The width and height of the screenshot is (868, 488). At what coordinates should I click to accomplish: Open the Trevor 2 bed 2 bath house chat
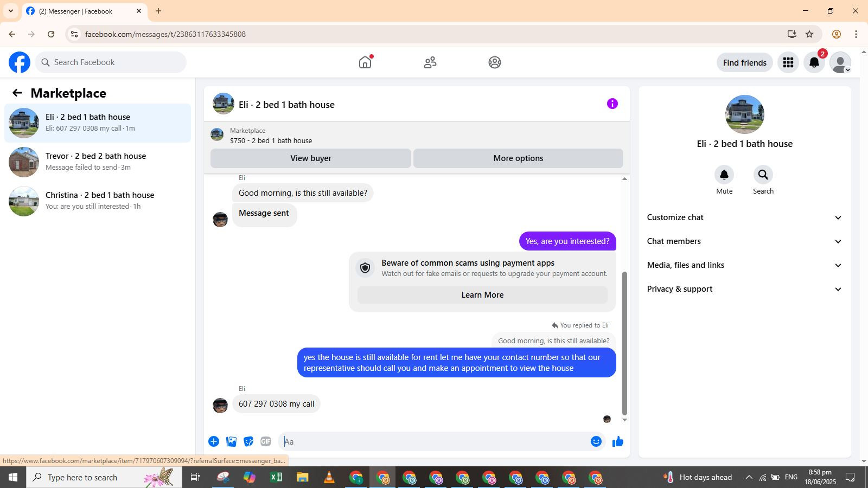(98, 162)
